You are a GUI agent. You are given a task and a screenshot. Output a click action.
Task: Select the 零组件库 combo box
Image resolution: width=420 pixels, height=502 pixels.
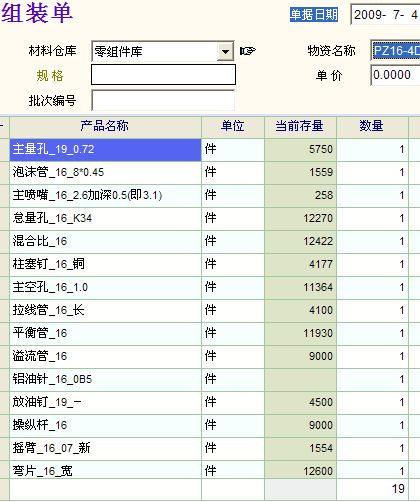point(163,51)
